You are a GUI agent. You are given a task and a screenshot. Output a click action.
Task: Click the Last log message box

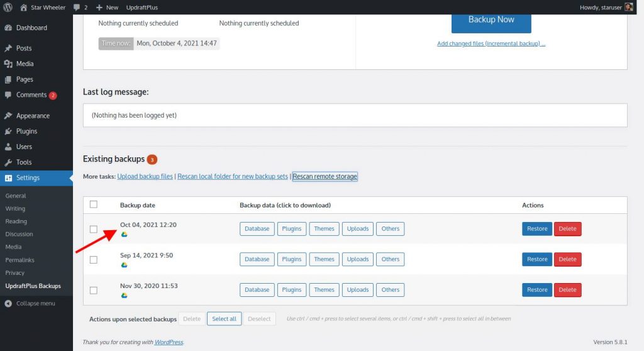coord(355,116)
